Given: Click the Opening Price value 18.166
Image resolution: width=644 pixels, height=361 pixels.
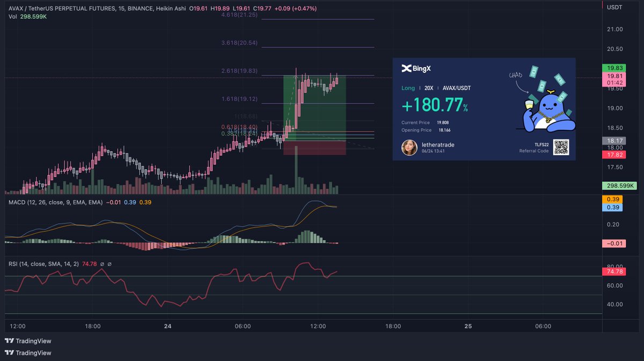Looking at the screenshot, I should (x=445, y=130).
